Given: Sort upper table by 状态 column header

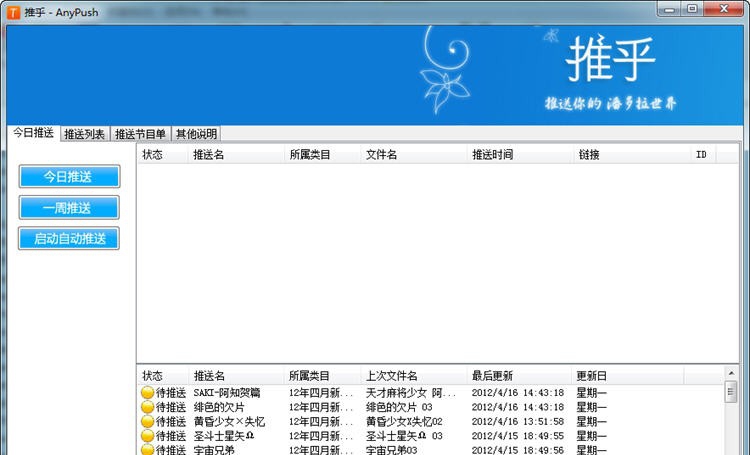Looking at the screenshot, I should [163, 155].
